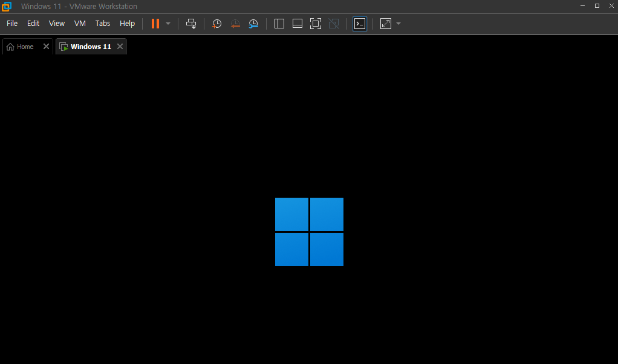Expand the stretch options dropdown arrow
Screen dimensions: 618x364
point(398,24)
